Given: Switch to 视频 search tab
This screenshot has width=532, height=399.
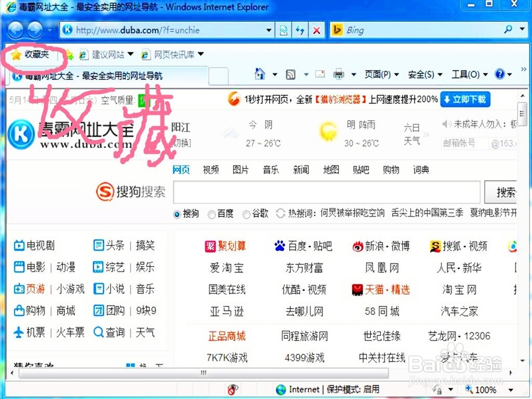Looking at the screenshot, I should pyautogui.click(x=211, y=170).
